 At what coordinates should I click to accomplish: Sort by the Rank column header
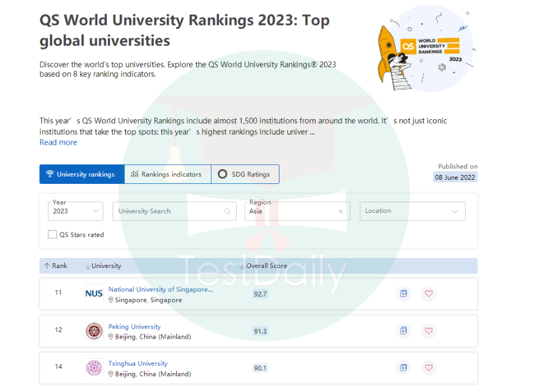pos(56,266)
